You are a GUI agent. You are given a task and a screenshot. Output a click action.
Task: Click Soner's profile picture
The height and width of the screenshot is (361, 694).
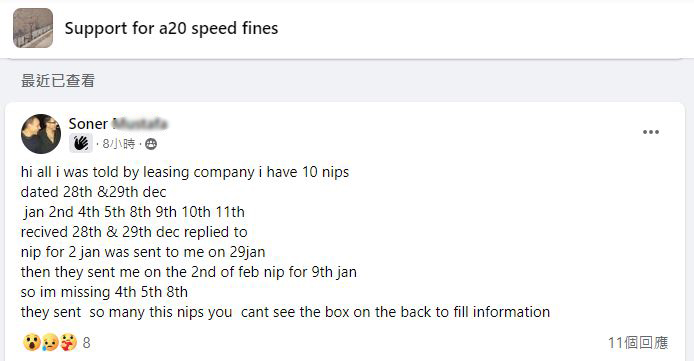[41, 134]
